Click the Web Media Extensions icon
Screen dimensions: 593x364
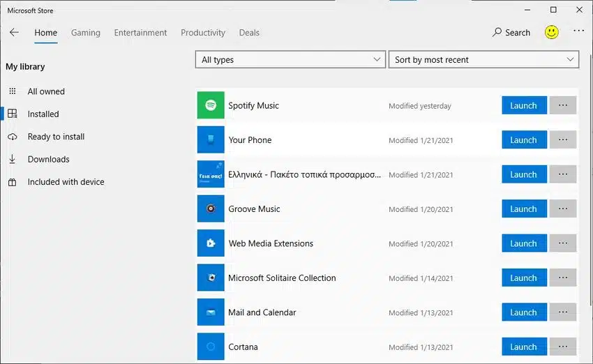click(x=211, y=243)
